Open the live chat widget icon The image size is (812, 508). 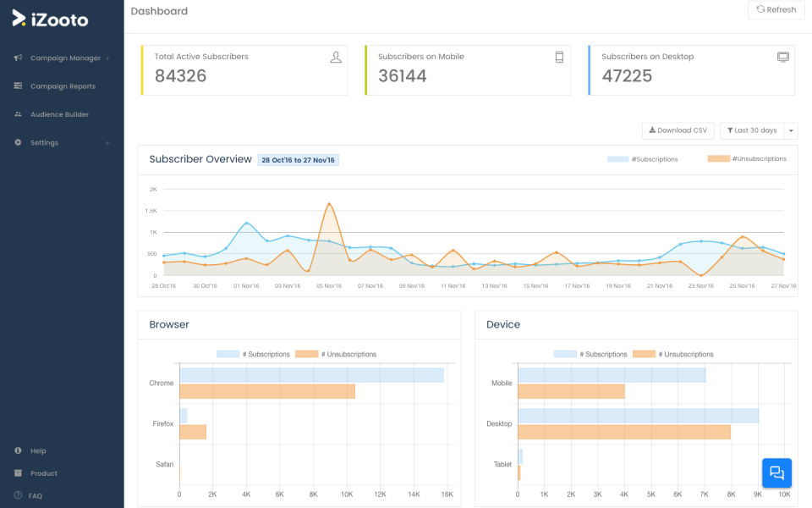(x=776, y=472)
